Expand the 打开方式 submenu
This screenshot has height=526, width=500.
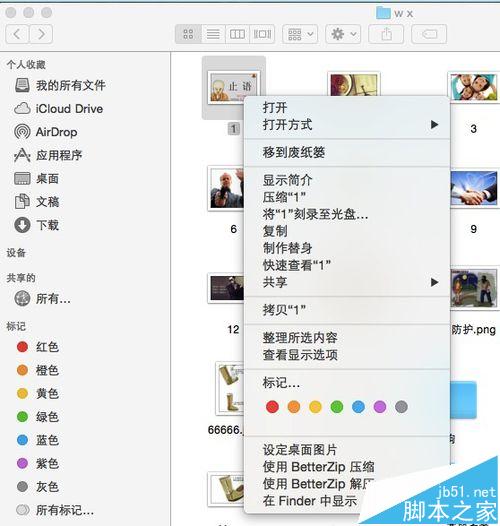point(347,125)
